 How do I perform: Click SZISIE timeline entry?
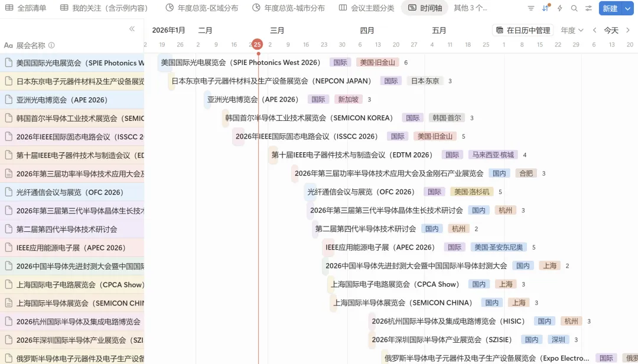[442, 340]
